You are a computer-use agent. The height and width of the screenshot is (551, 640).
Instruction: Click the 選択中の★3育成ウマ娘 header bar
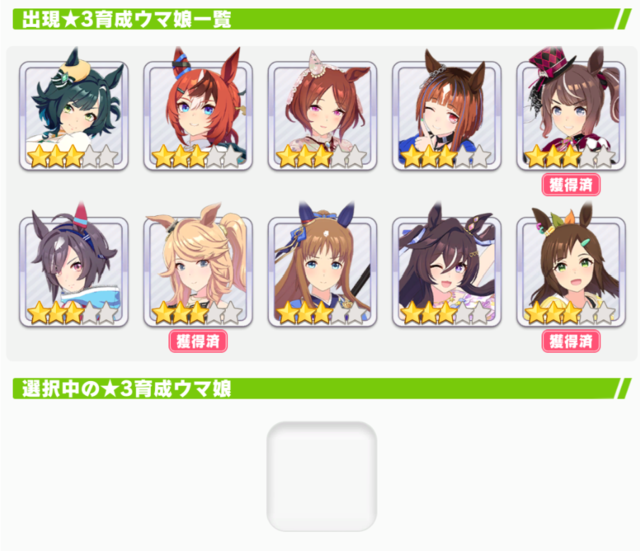tap(322, 389)
